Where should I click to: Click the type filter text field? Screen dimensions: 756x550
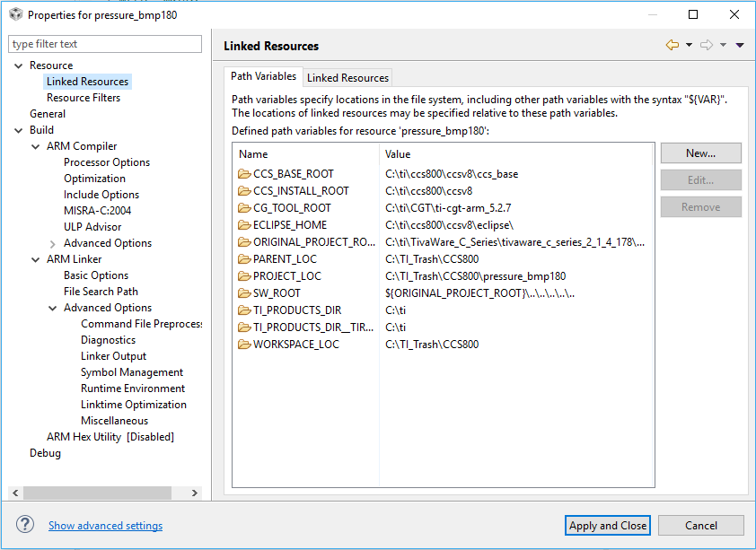[x=105, y=44]
